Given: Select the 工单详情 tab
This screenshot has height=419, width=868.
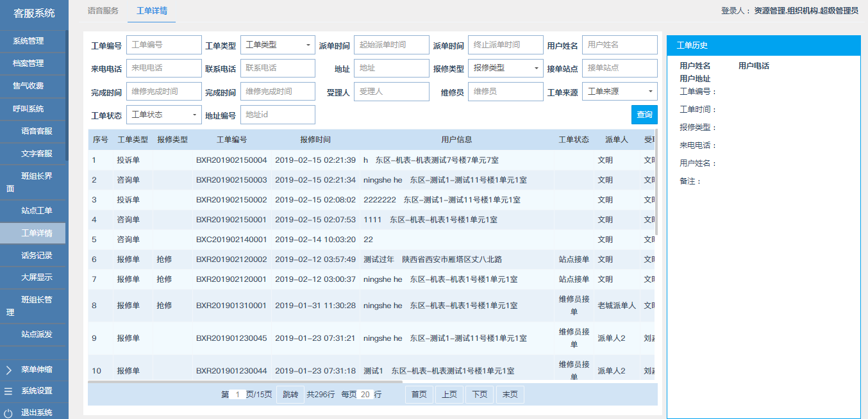Looking at the screenshot, I should 152,11.
